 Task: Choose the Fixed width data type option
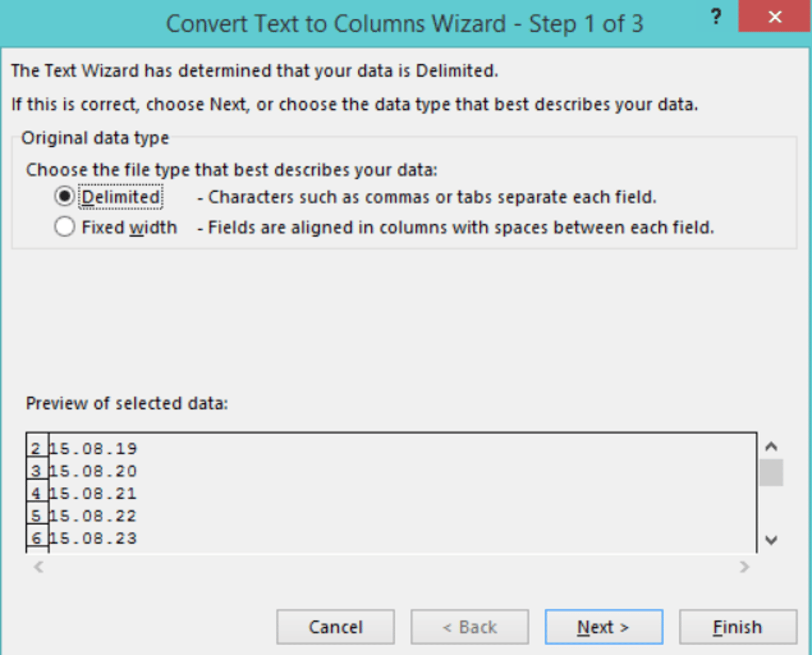pos(65,227)
